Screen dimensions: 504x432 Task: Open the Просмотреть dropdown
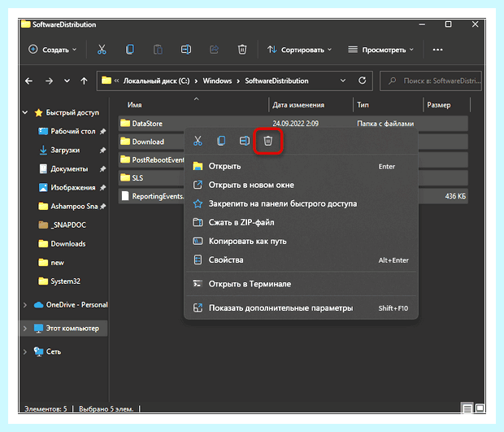380,50
